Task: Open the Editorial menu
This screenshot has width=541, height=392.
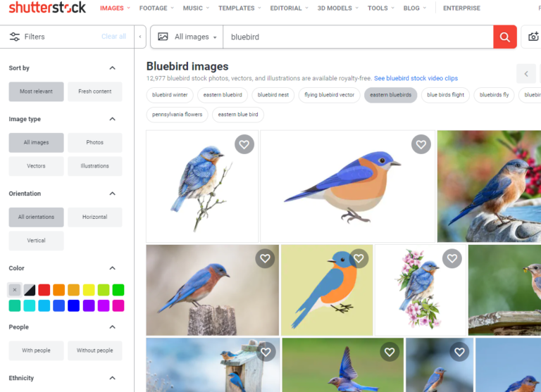Action: 289,8
